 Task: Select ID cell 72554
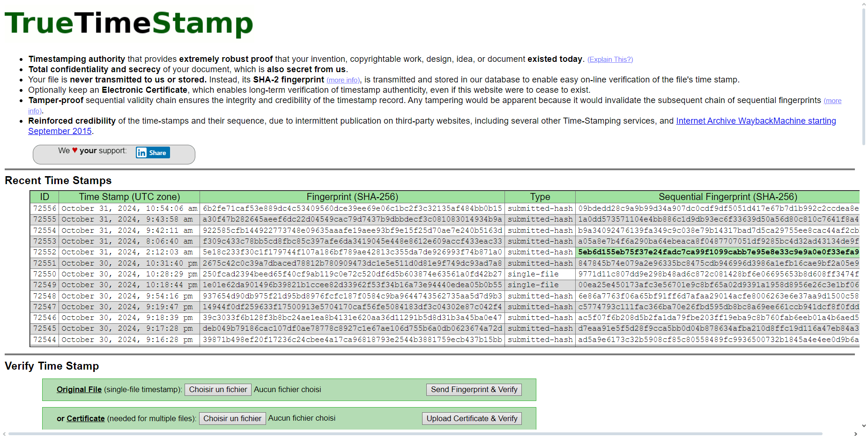[x=45, y=230]
